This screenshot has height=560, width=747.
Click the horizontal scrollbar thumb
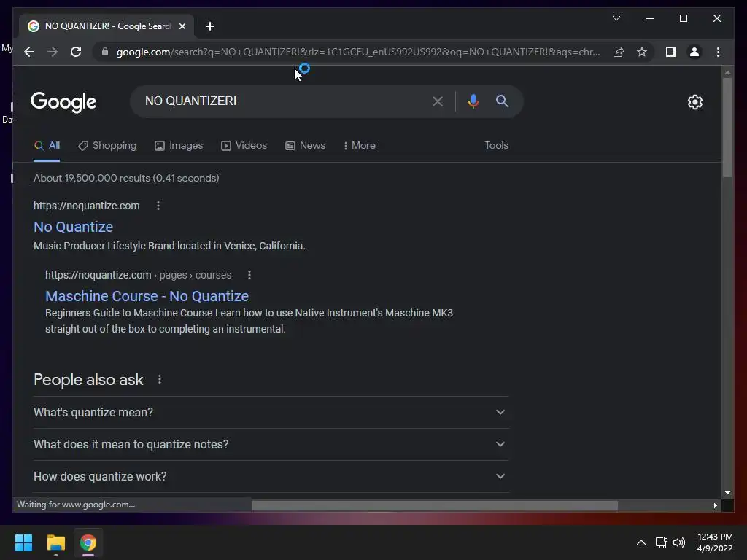(x=435, y=505)
